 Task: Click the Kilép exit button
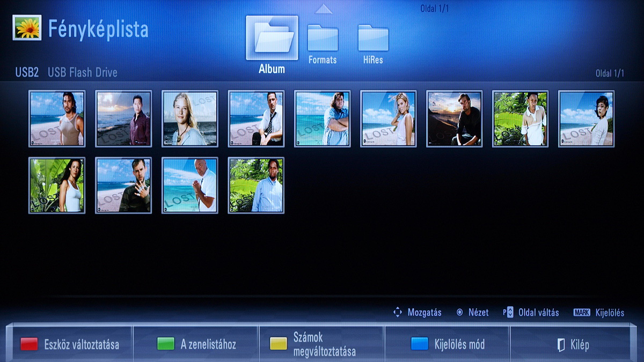[x=573, y=344]
